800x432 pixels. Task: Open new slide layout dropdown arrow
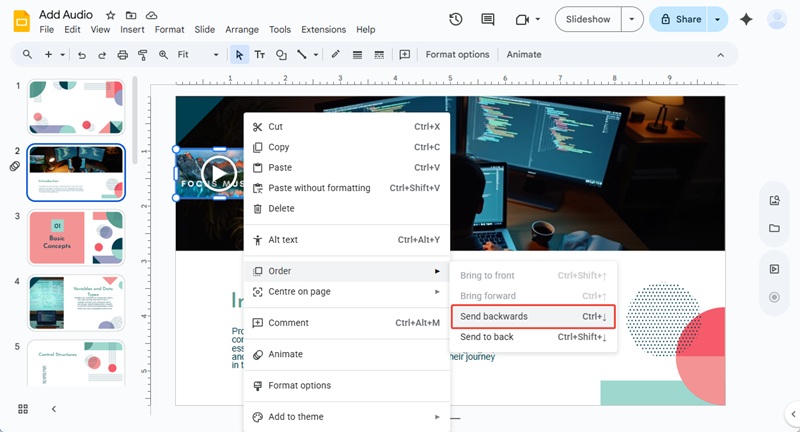pos(62,55)
